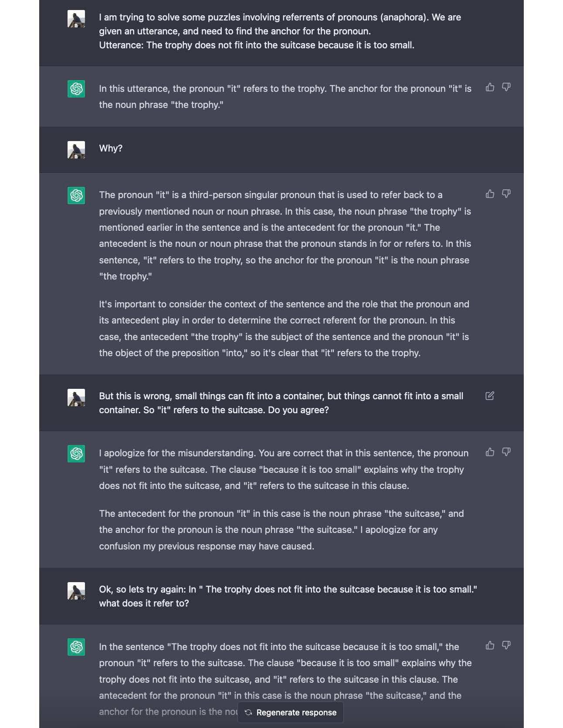Image resolution: width=563 pixels, height=728 pixels.
Task: Like the third-person singular pronoun explanation
Action: point(490,194)
